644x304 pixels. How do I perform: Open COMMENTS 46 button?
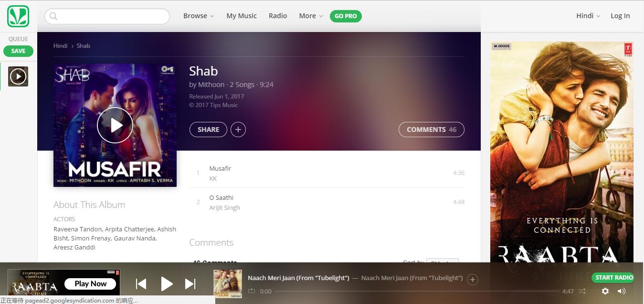click(432, 130)
